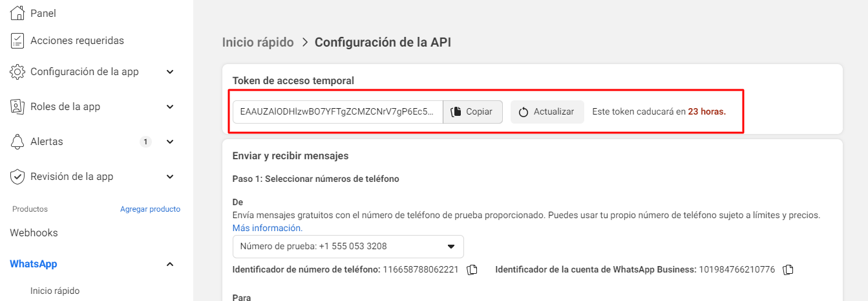The height and width of the screenshot is (301, 868).
Task: Select Inicio rápido under WhatsApp
Action: pos(55,291)
